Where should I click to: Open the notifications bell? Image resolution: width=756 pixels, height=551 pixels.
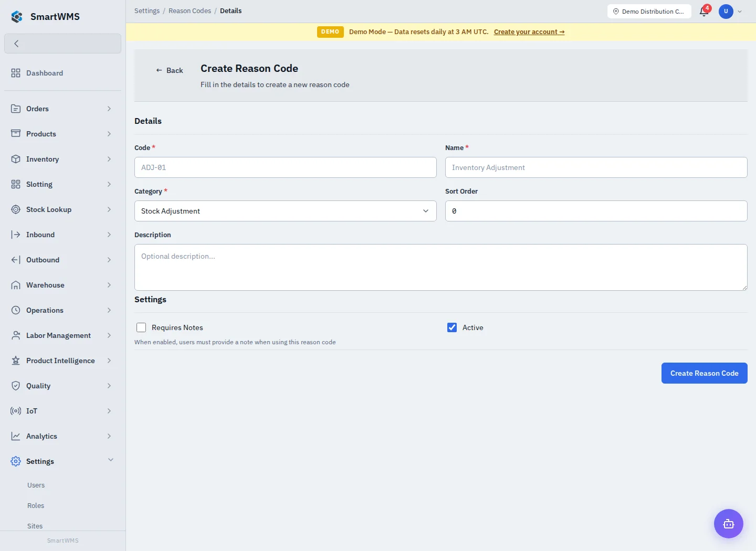tap(704, 11)
